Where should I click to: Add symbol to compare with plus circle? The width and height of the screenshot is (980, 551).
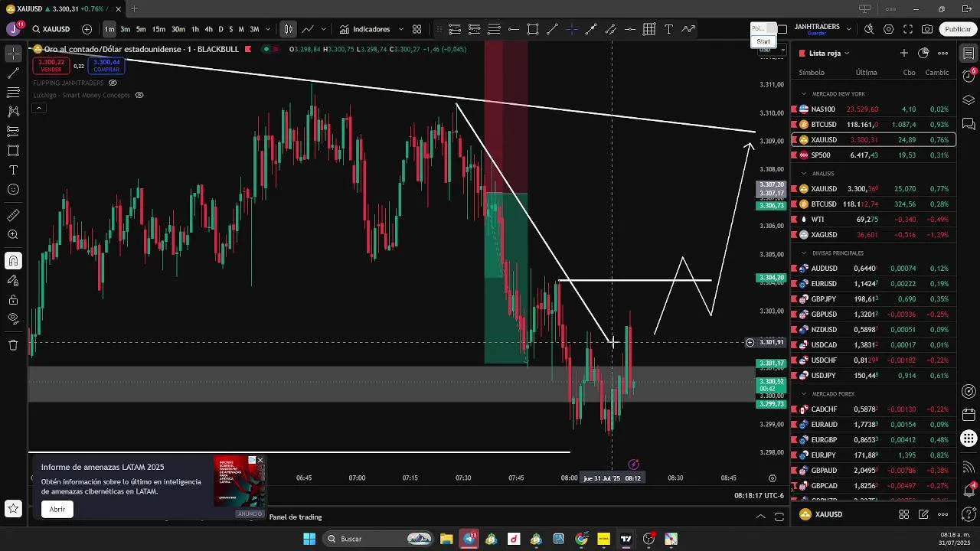pos(87,29)
